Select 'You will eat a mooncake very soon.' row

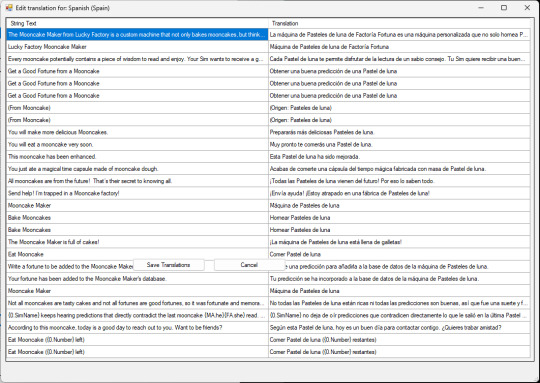[137, 144]
